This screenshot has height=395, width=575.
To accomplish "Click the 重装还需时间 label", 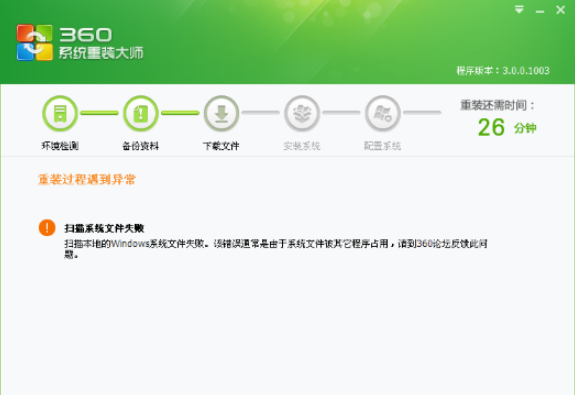I will (498, 105).
